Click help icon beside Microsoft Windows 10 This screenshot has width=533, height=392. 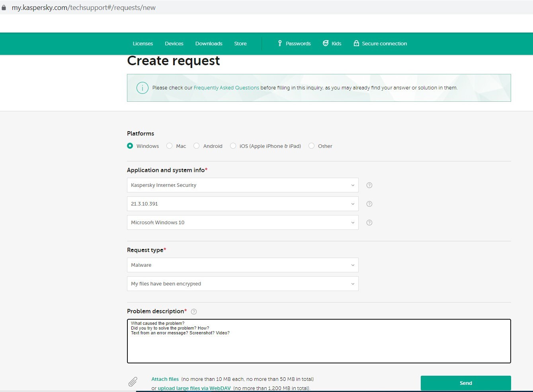click(x=369, y=223)
